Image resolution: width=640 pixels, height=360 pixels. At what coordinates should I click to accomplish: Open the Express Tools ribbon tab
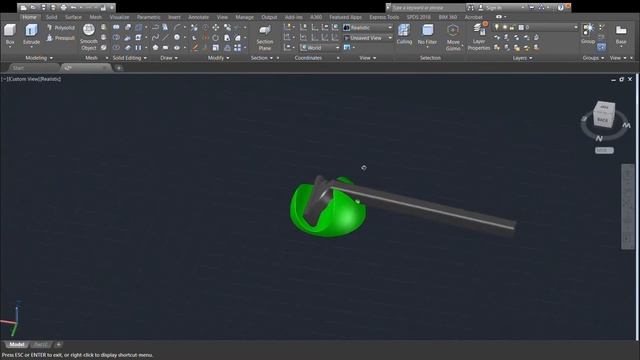384,17
